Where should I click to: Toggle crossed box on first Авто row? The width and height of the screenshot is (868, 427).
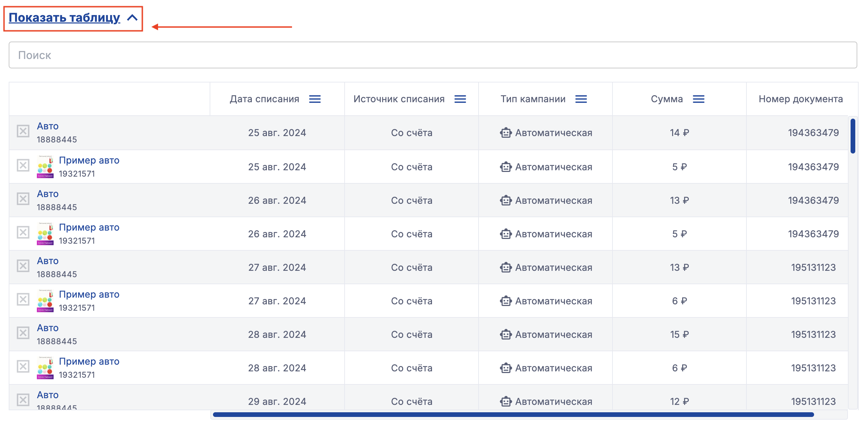[23, 131]
